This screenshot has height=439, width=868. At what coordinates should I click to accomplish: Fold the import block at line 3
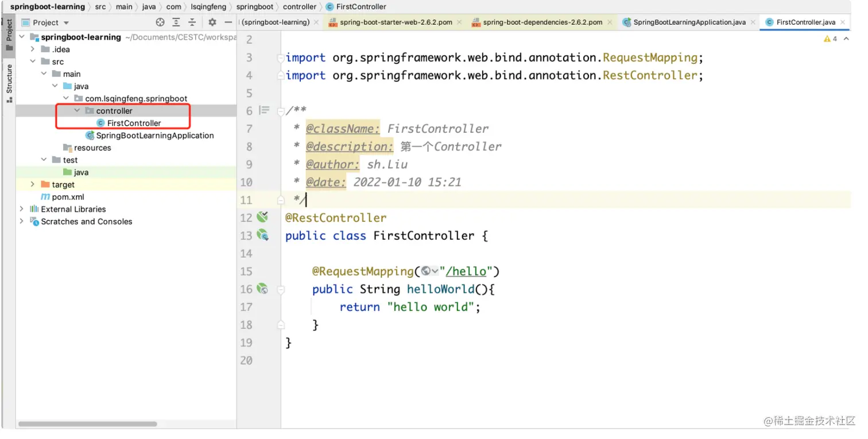(281, 57)
